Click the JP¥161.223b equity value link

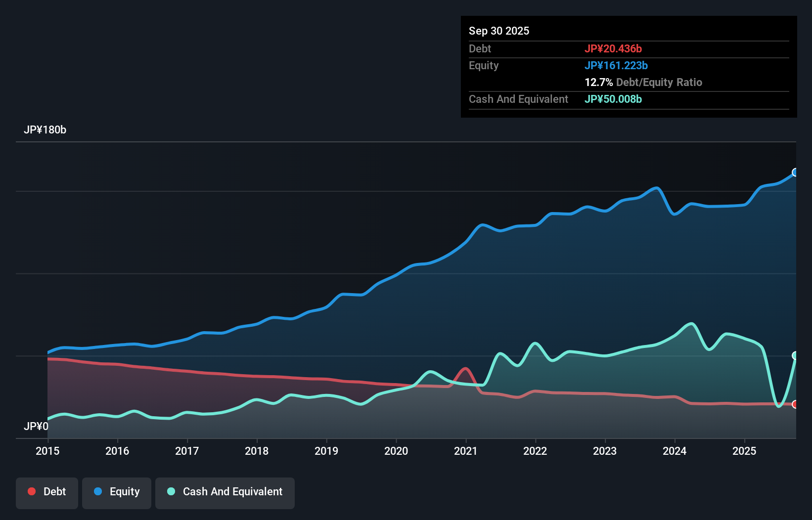pos(617,65)
